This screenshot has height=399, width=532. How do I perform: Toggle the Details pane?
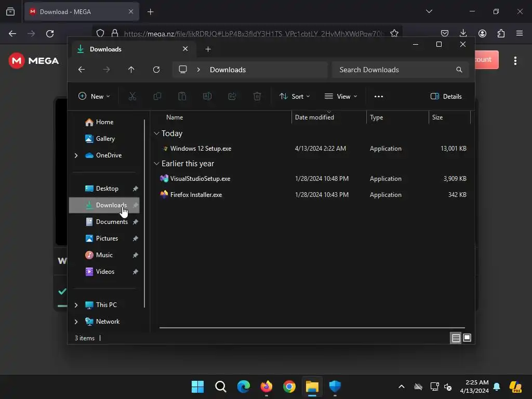[446, 96]
